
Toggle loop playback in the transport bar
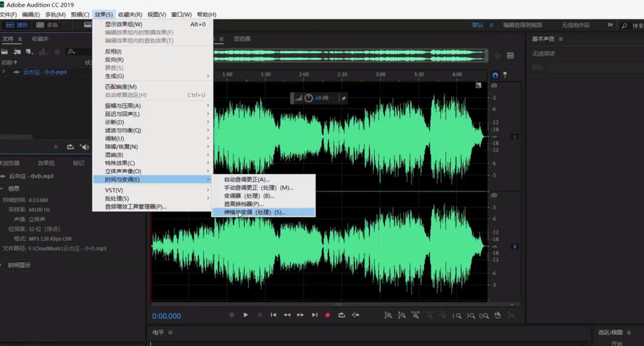342,315
